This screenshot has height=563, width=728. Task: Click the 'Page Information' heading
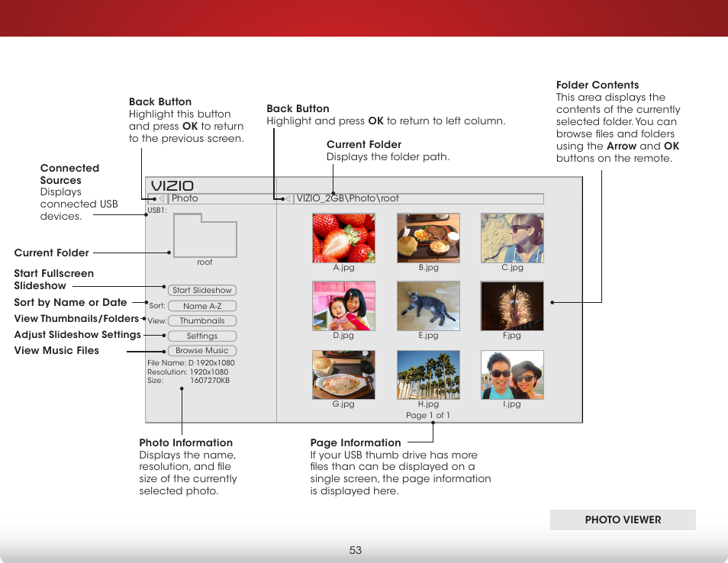[356, 442]
